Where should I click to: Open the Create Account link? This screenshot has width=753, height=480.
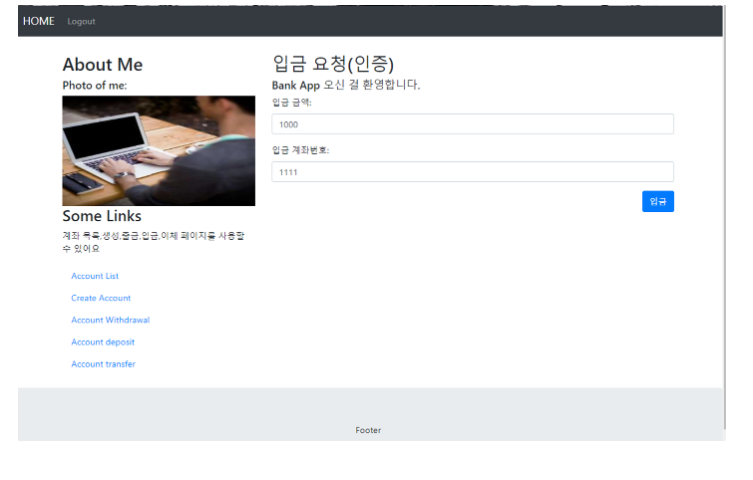(101, 298)
